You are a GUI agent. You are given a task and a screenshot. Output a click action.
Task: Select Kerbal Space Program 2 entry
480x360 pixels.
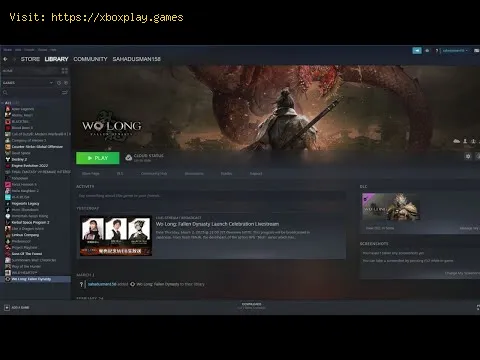click(x=30, y=222)
